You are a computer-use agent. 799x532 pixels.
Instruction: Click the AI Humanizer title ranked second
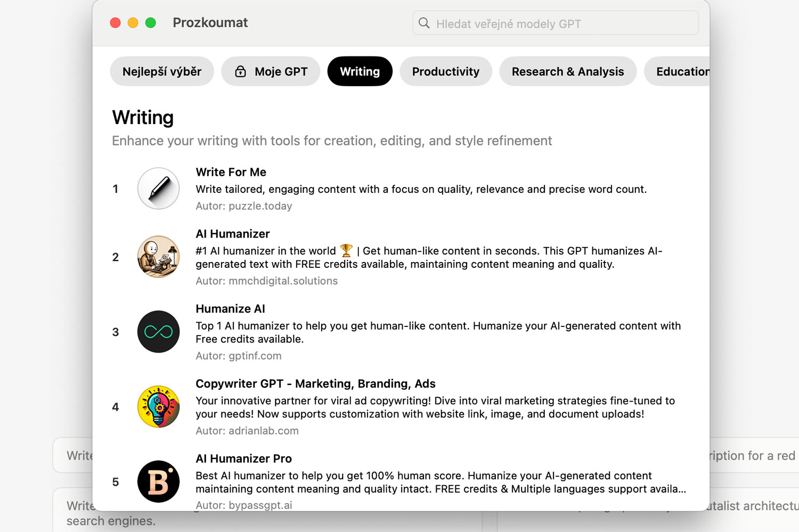point(232,234)
